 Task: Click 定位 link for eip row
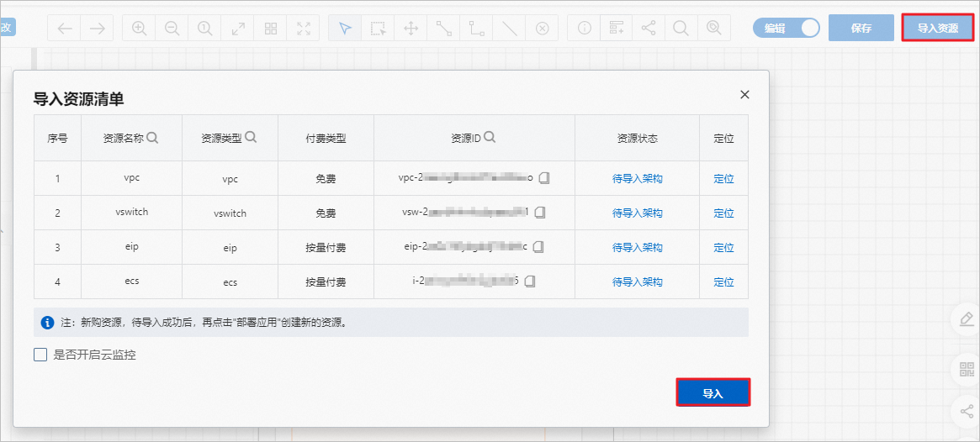click(x=723, y=247)
